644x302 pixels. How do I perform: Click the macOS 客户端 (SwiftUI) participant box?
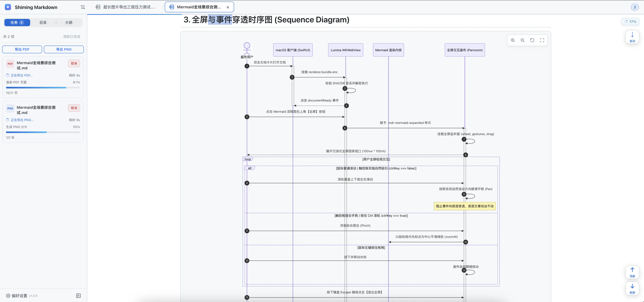click(293, 50)
